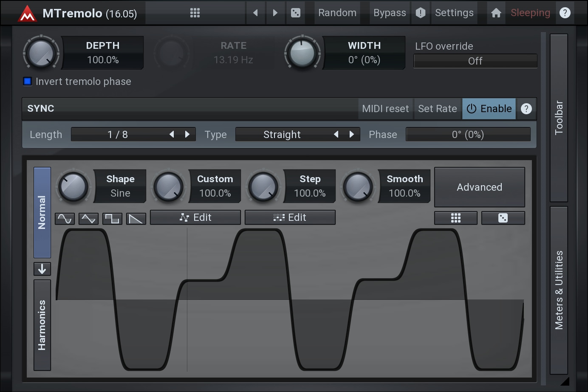This screenshot has height=392, width=588.
Task: Open the Advanced shape editor
Action: click(x=480, y=187)
